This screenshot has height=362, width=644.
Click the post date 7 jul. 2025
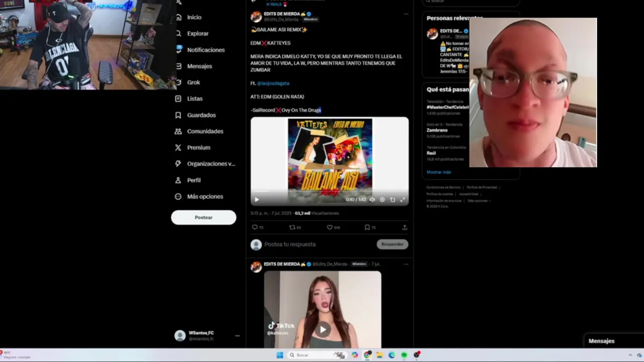[x=281, y=213]
